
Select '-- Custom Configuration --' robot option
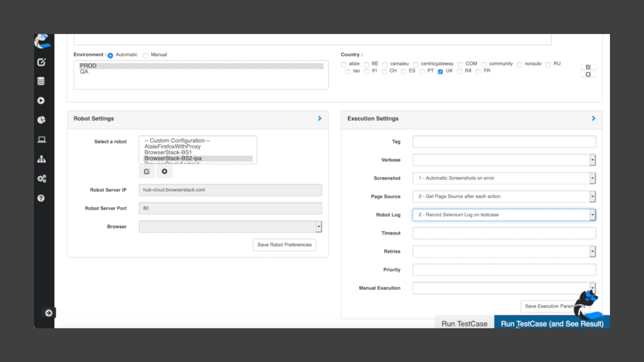198,141
